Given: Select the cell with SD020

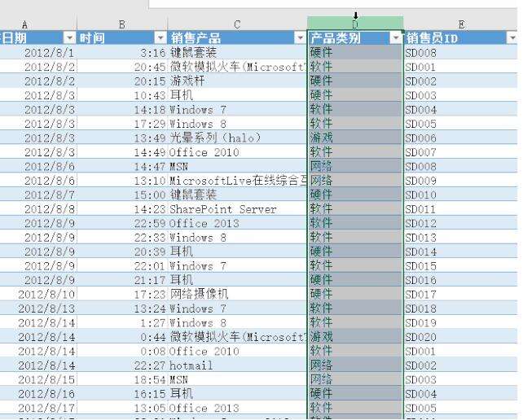Looking at the screenshot, I should click(461, 337).
